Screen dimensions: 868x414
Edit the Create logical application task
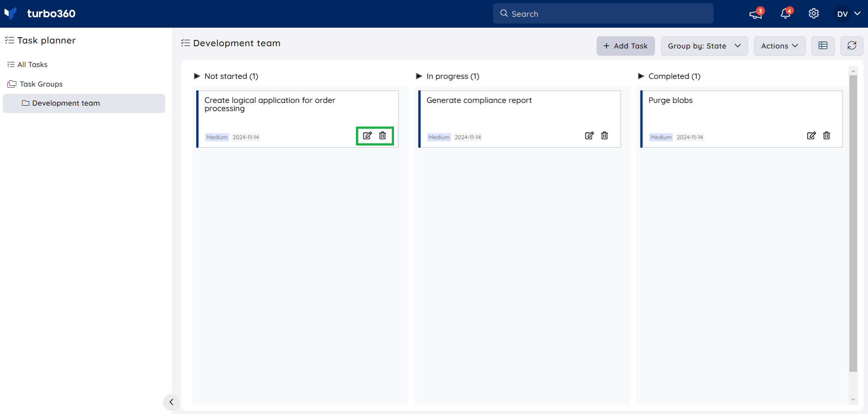click(x=367, y=136)
